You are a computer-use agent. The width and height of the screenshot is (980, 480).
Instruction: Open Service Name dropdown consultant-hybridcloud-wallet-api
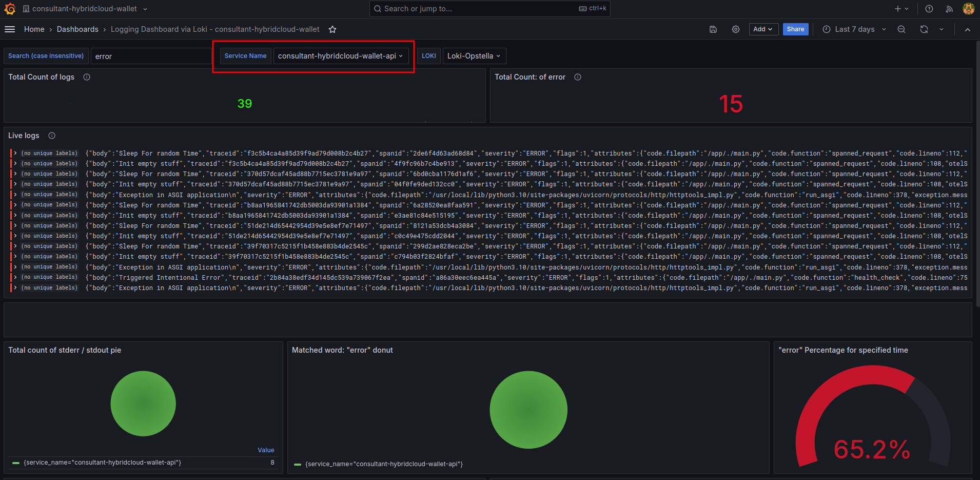point(341,56)
